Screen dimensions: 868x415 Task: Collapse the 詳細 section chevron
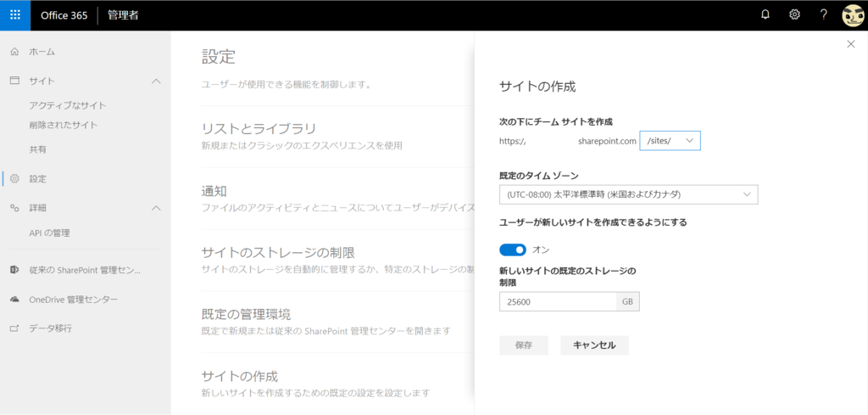pos(156,208)
